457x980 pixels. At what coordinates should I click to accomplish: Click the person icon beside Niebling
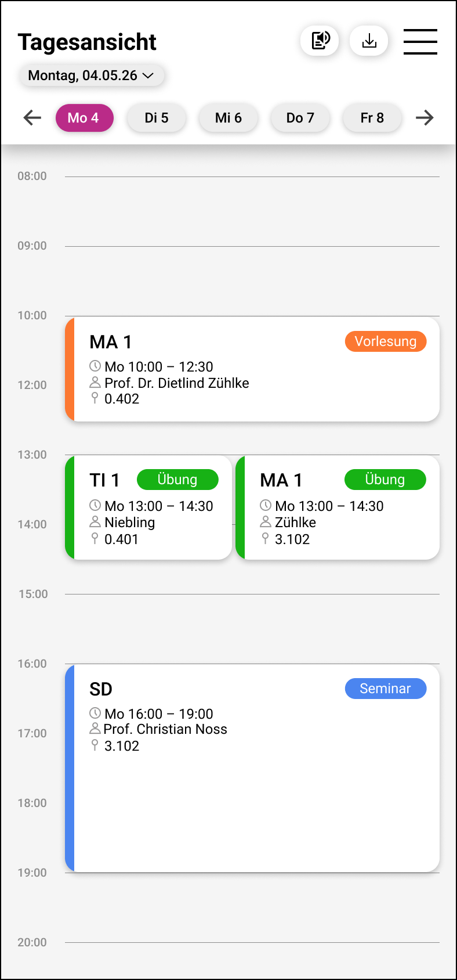[x=95, y=522]
